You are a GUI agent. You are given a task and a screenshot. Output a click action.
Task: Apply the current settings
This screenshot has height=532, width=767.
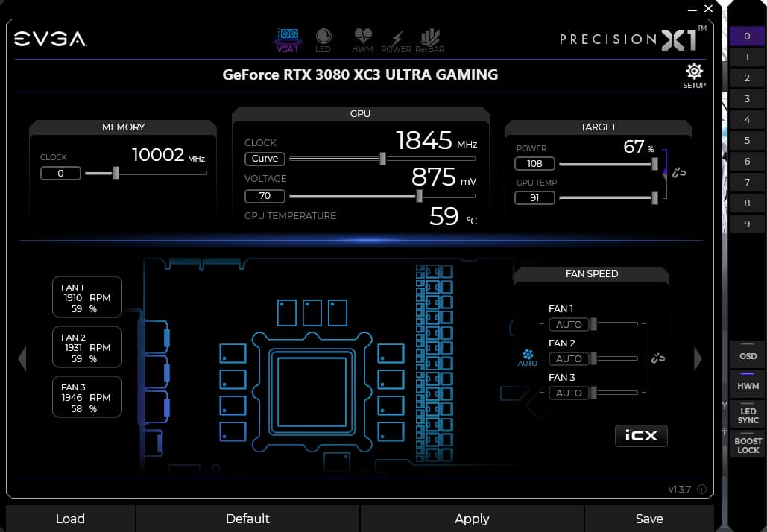pos(472,519)
